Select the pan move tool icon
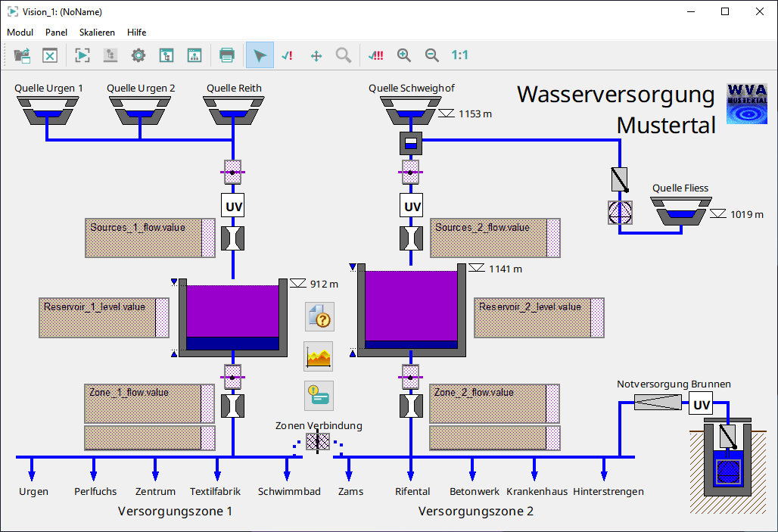Viewport: 778px width, 532px height. coord(316,55)
